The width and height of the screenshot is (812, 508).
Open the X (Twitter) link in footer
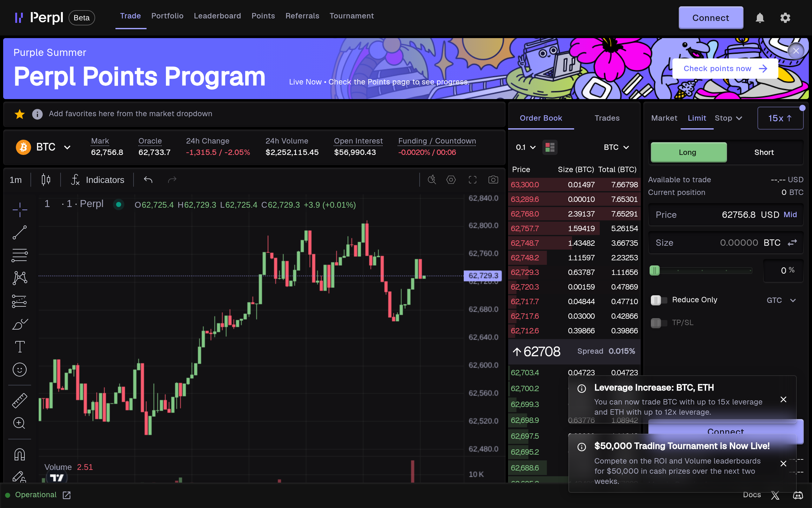coord(775,495)
